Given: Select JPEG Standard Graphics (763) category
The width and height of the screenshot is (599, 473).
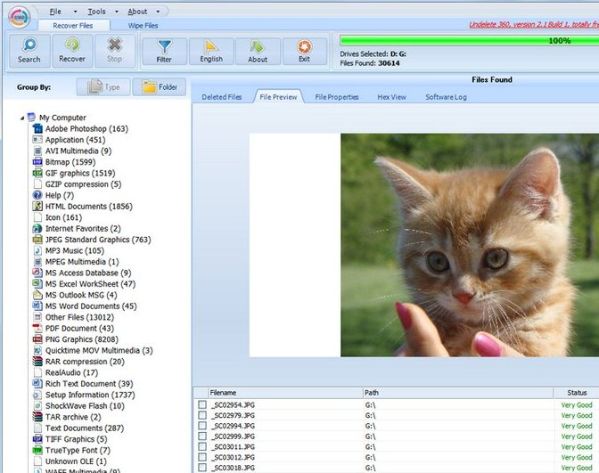Looking at the screenshot, I should 98,240.
